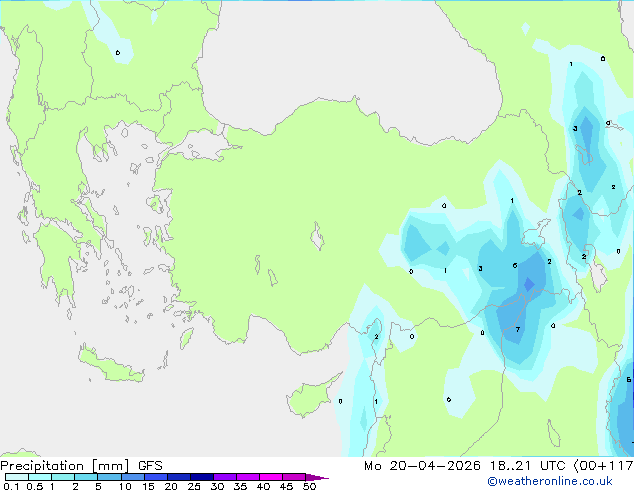Viewport: 634px width, 490px height.
Task: Select the 1–2 mm legend swatch
Action: click(x=63, y=477)
